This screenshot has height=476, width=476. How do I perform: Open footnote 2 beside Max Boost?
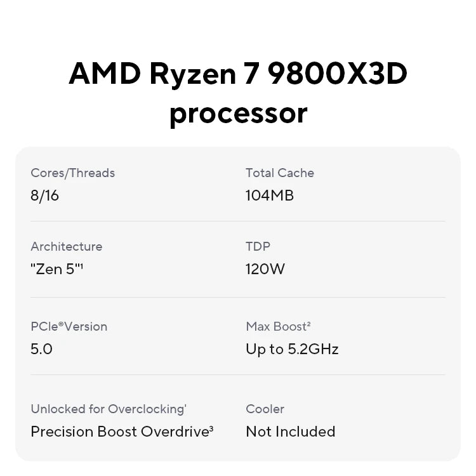308,324
